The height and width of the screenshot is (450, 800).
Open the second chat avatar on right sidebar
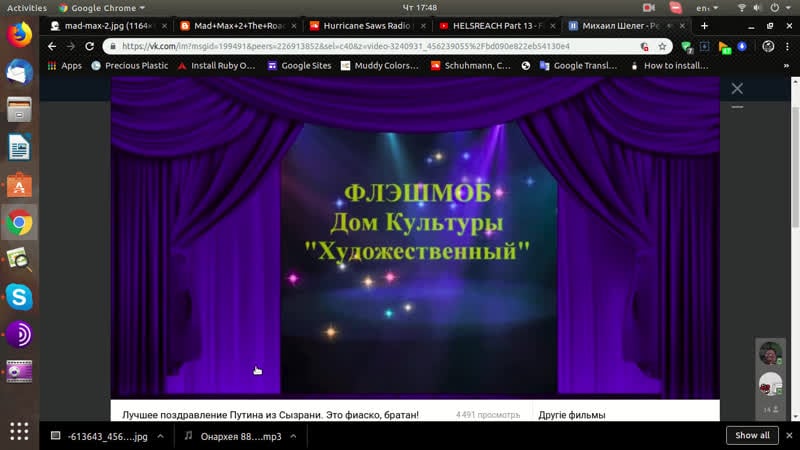tap(770, 385)
